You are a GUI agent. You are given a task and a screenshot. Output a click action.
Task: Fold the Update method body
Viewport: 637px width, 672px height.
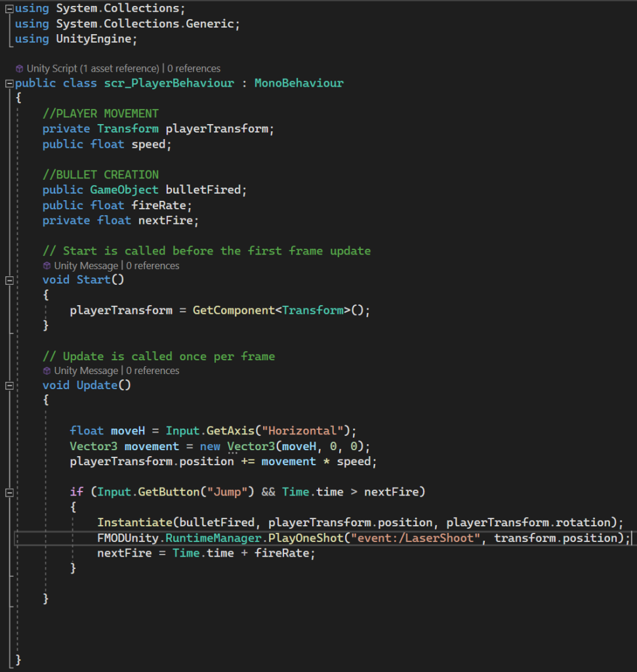[9, 385]
